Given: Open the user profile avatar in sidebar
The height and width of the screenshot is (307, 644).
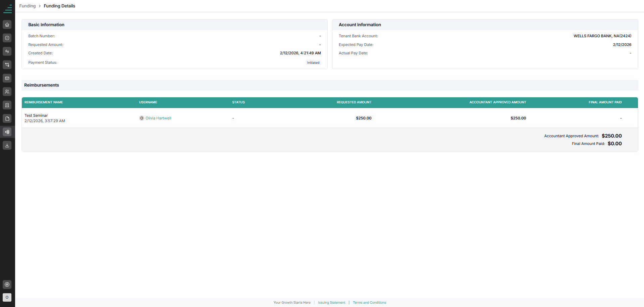Looking at the screenshot, I should (x=7, y=297).
